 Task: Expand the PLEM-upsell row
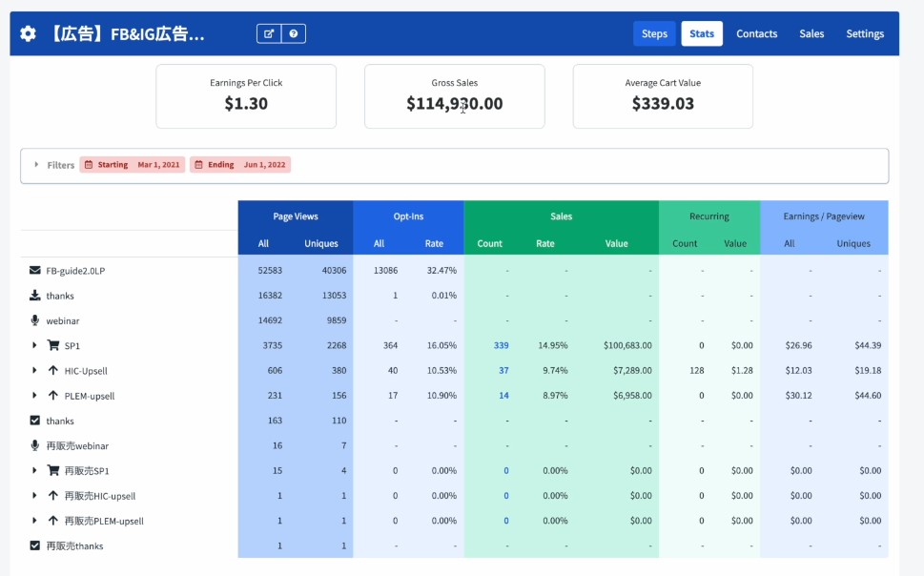34,395
